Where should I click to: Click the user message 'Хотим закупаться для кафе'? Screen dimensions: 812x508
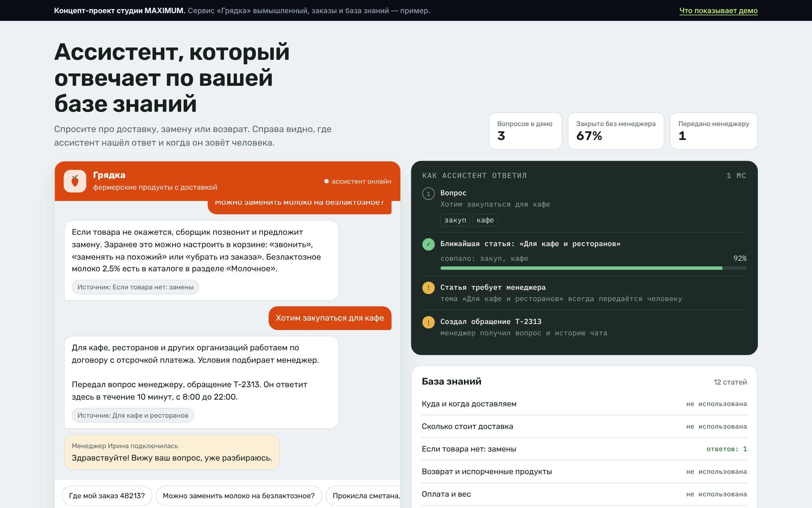pos(330,318)
